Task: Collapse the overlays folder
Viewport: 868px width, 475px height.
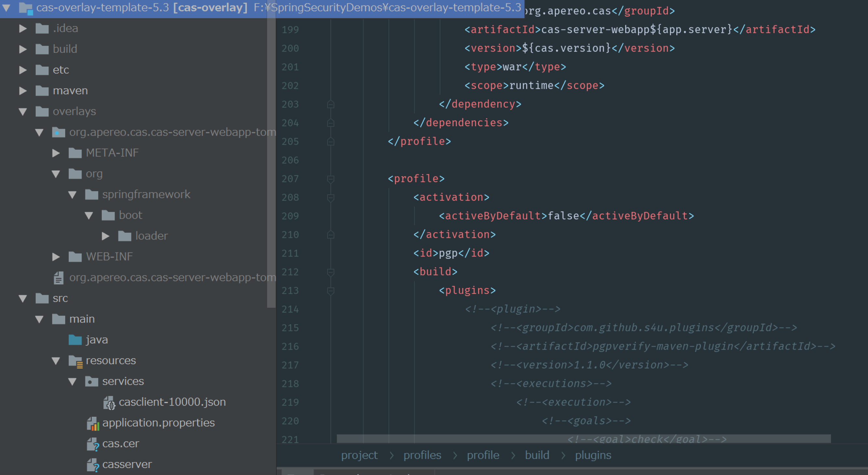Action: pos(23,111)
